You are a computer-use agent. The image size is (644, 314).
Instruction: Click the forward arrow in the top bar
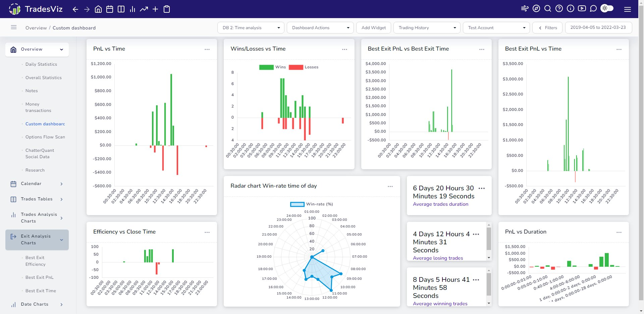87,9
